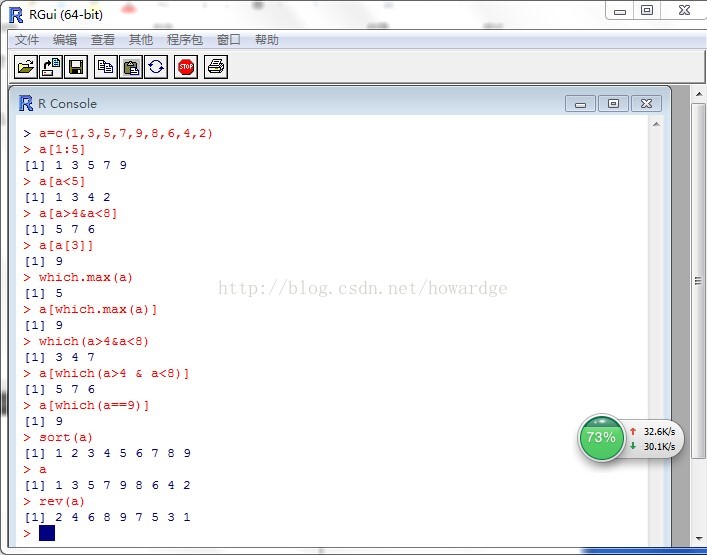The image size is (707, 555).
Task: Click output line [1] 1 3 4 2
Action: [x=68, y=197]
